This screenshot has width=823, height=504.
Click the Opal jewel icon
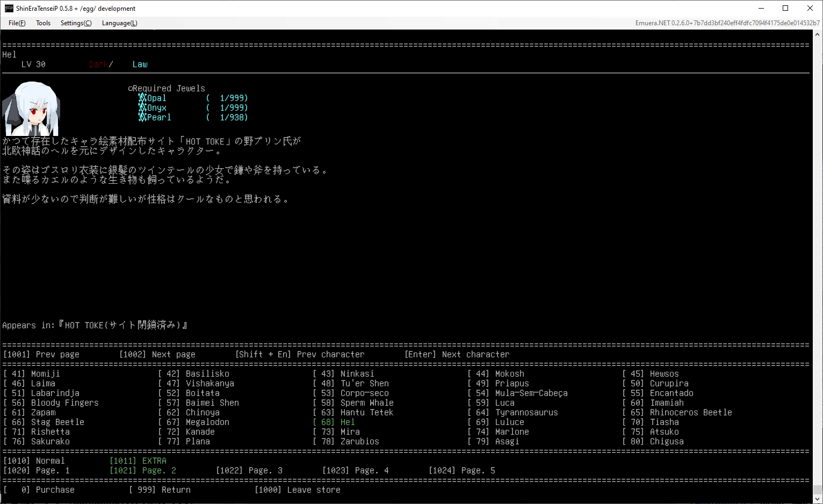[142, 98]
